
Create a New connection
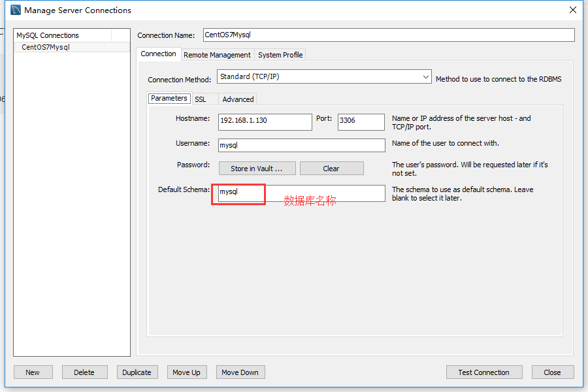(x=33, y=372)
